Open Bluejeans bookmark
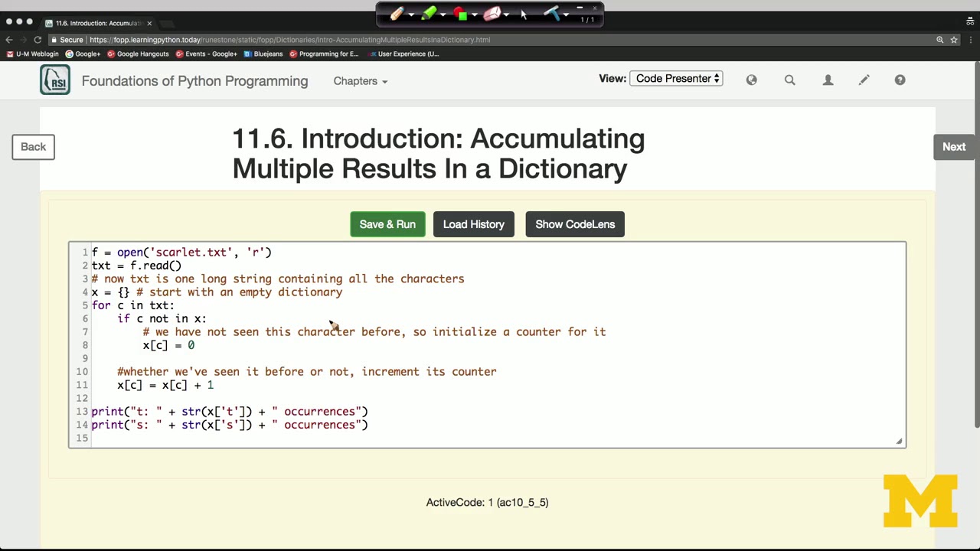Viewport: 980px width, 551px height. [x=263, y=54]
